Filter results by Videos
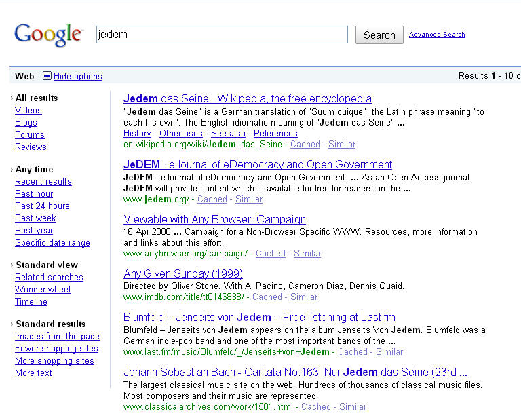This screenshot has width=521, height=420. click(x=28, y=111)
